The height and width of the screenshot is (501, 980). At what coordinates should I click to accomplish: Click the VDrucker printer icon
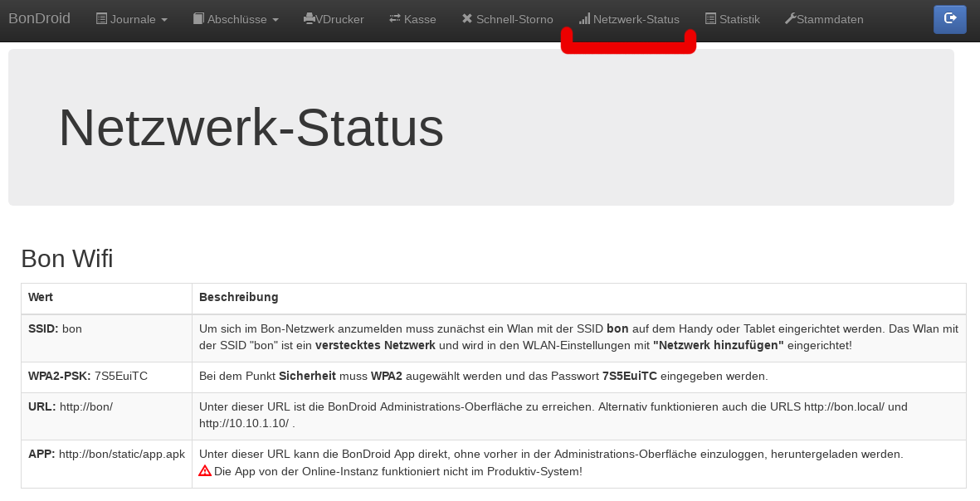tap(309, 19)
